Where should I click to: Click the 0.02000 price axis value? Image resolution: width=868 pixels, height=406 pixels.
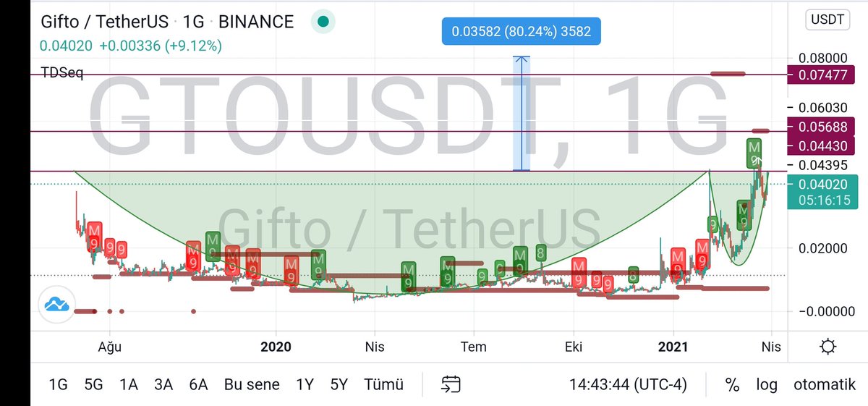[824, 248]
